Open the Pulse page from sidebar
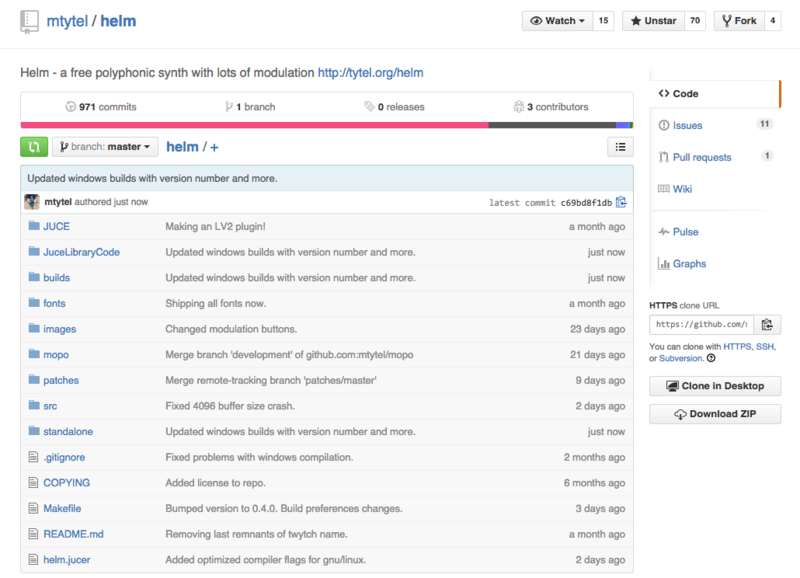This screenshot has width=800, height=578. point(685,232)
